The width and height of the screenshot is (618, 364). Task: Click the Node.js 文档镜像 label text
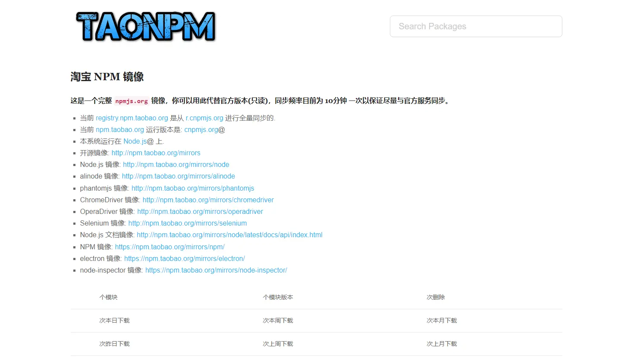coord(107,235)
